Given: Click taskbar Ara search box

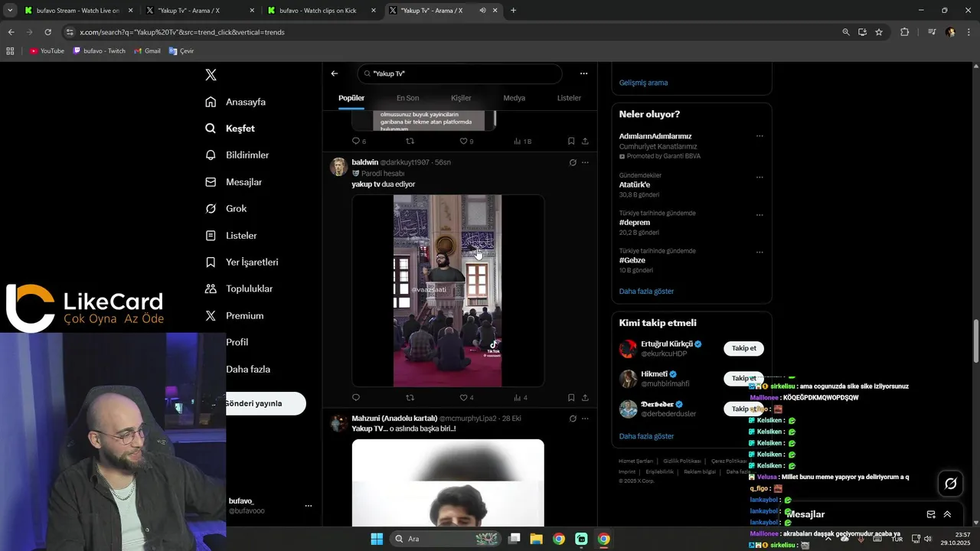Looking at the screenshot, I should click(446, 539).
